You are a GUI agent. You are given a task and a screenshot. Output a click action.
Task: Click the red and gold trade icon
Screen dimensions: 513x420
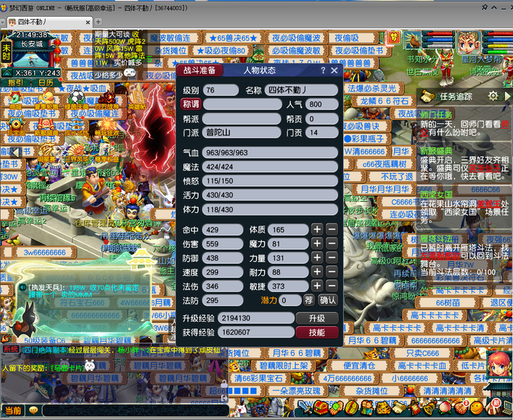tap(352, 407)
